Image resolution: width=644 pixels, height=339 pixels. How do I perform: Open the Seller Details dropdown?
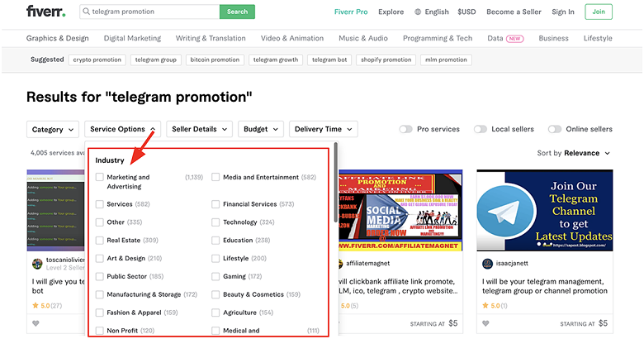click(199, 129)
